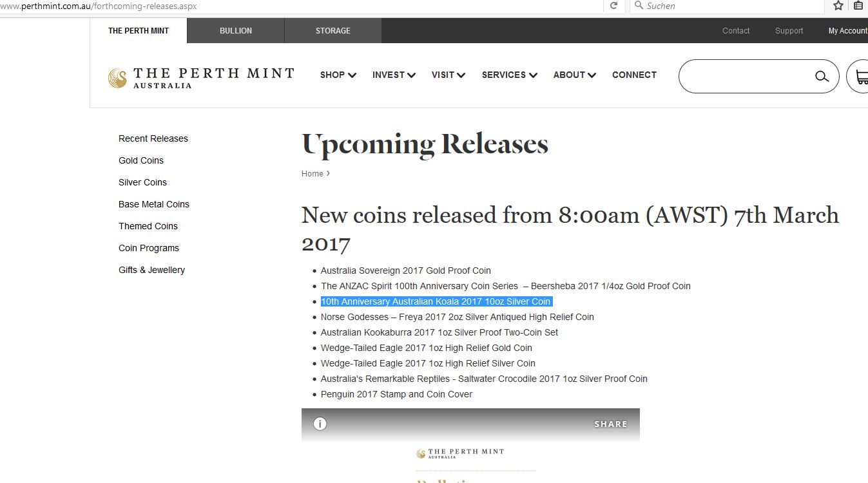The width and height of the screenshot is (868, 483).
Task: Open Base Metal Coins sidebar link
Action: [154, 204]
